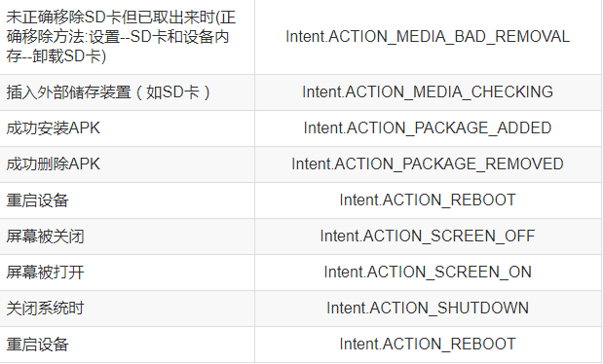This screenshot has height=364, width=603.
Task: Click the 屏幕被关闭 row label
Action: [45, 237]
